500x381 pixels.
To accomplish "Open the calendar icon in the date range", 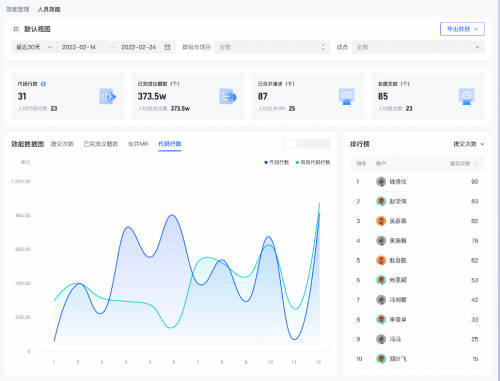I will click(x=167, y=47).
